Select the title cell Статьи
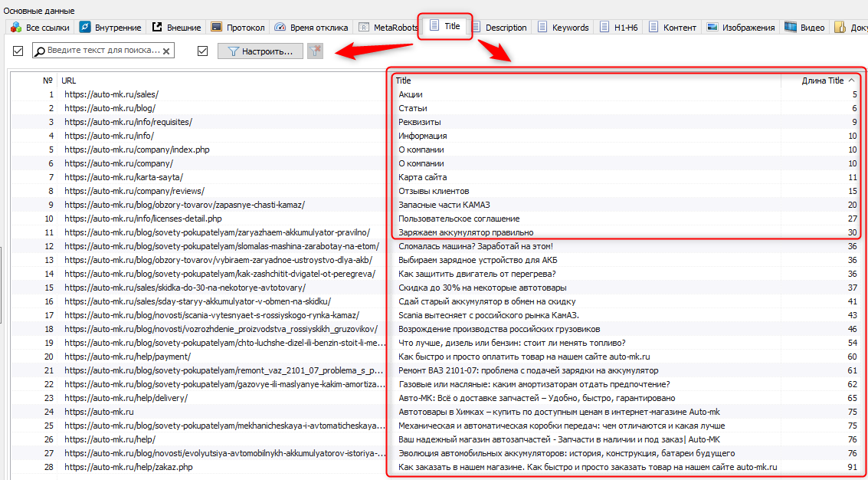Image resolution: width=868 pixels, height=480 pixels. (413, 108)
